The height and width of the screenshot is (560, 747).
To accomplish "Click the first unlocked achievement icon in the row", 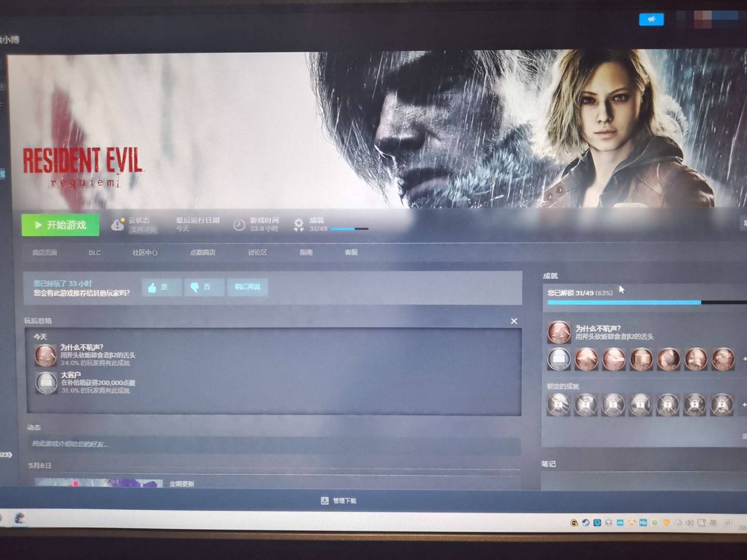I will click(x=559, y=359).
